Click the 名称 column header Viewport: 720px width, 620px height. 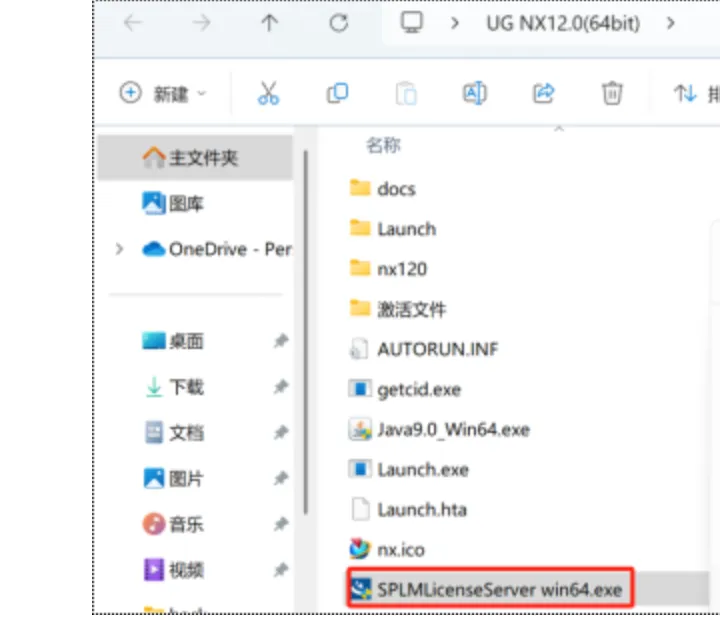tap(383, 145)
